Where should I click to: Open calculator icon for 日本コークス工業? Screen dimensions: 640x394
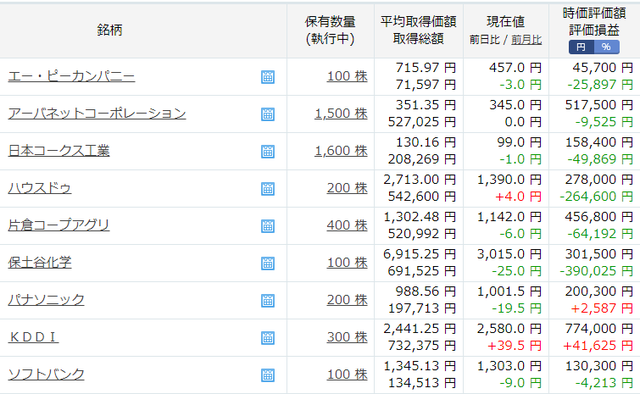point(268,151)
